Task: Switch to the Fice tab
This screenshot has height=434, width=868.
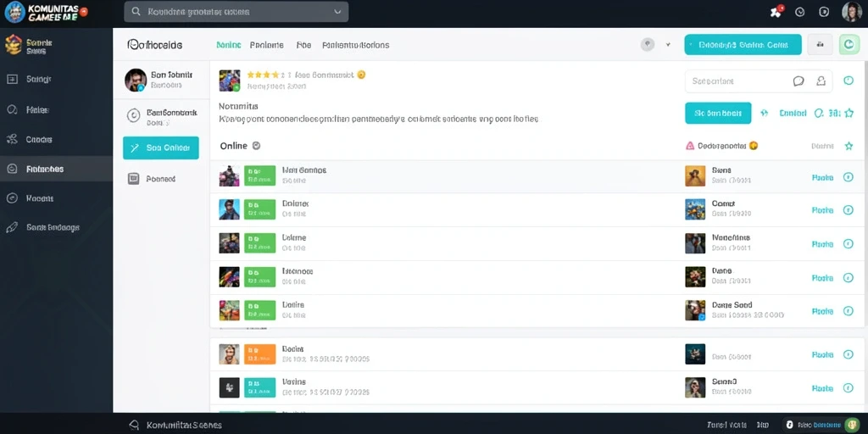Action: pos(304,45)
